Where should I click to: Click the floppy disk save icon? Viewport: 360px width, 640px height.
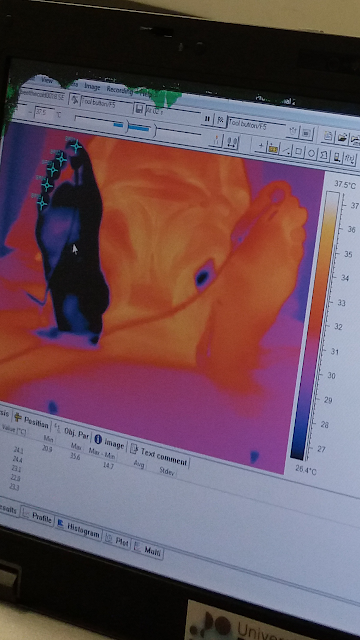(139, 109)
